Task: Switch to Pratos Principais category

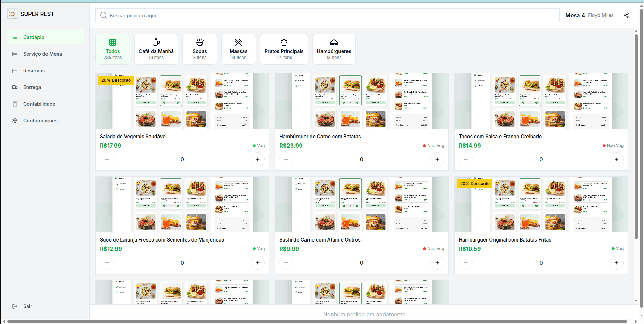Action: tap(284, 49)
